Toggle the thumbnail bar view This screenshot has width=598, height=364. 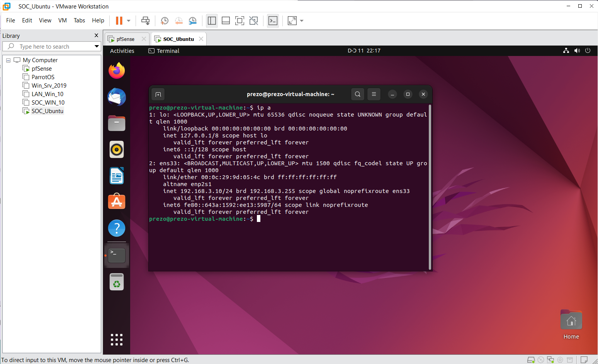coord(226,20)
